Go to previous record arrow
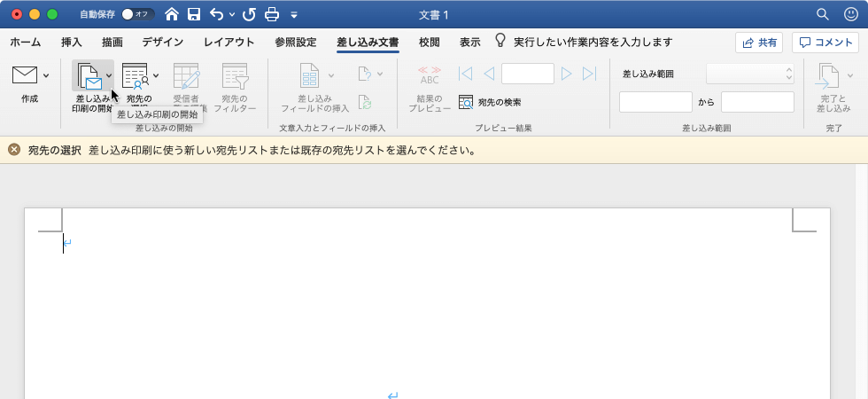This screenshot has width=868, height=399. [x=489, y=74]
